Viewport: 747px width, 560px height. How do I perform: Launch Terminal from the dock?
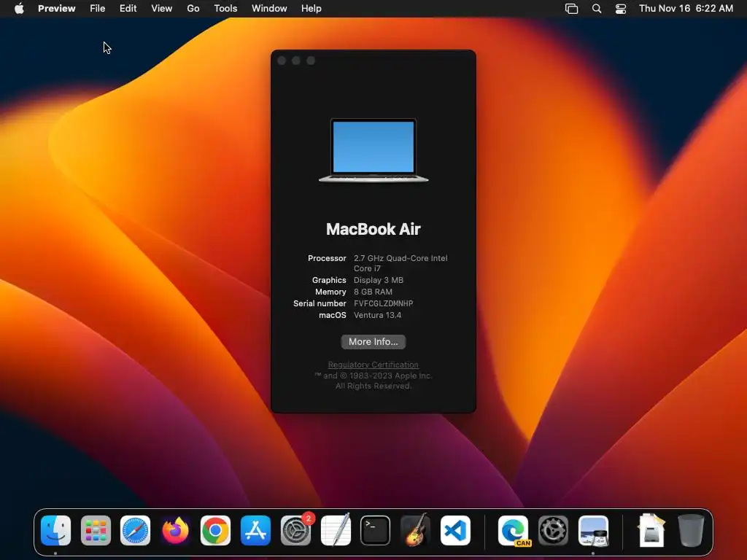(x=376, y=531)
